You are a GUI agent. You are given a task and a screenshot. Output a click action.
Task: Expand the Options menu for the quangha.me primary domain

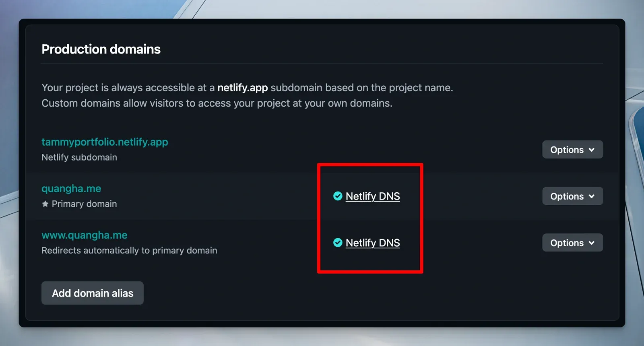[x=572, y=196]
